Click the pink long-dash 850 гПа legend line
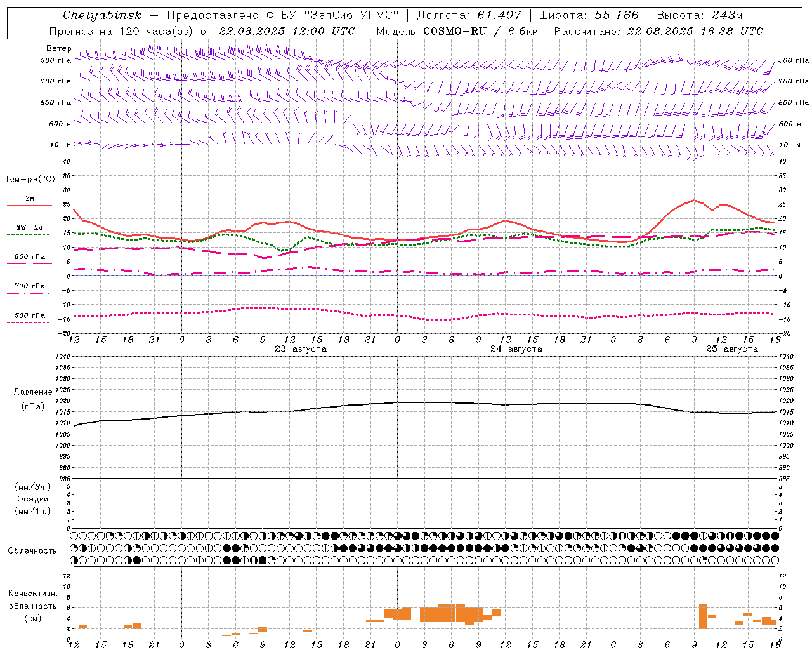Image resolution: width=812 pixels, height=650 pixels. point(29,263)
